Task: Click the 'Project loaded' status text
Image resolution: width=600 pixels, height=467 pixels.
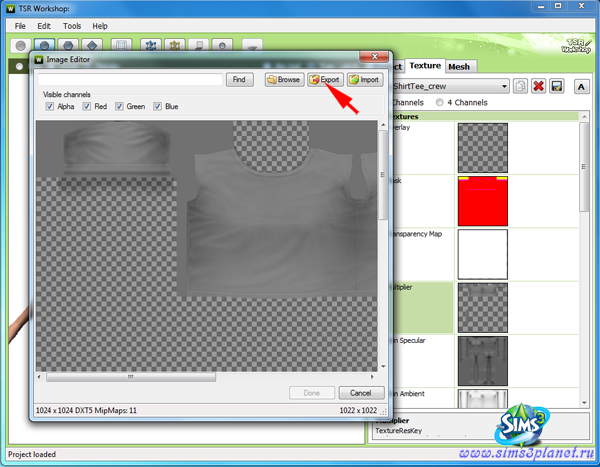Action: [x=32, y=454]
